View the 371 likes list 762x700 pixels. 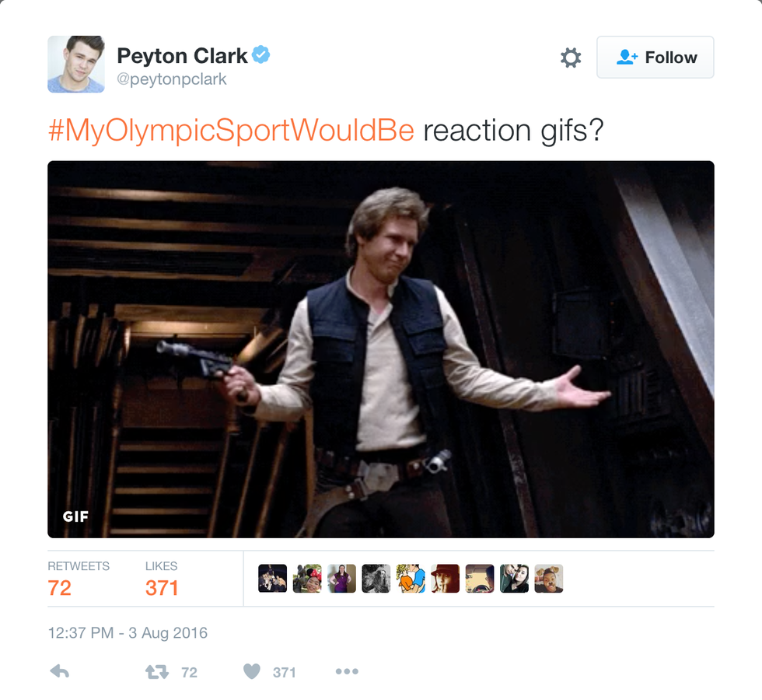(x=162, y=579)
